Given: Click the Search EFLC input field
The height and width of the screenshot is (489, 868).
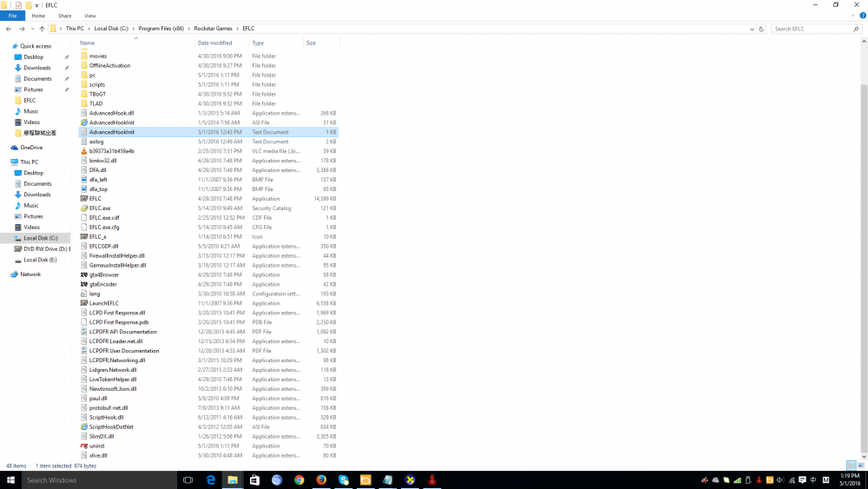Looking at the screenshot, I should 811,29.
